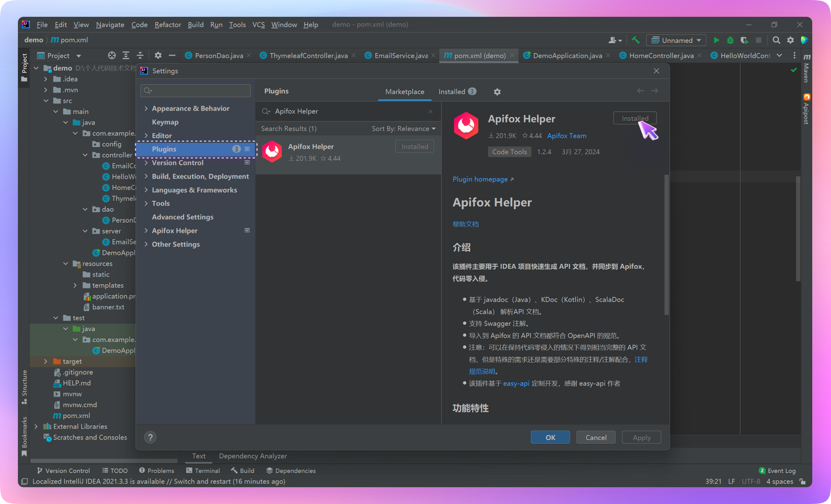This screenshot has width=831, height=504.
Task: Open Project view selector dropdown
Action: (59, 56)
